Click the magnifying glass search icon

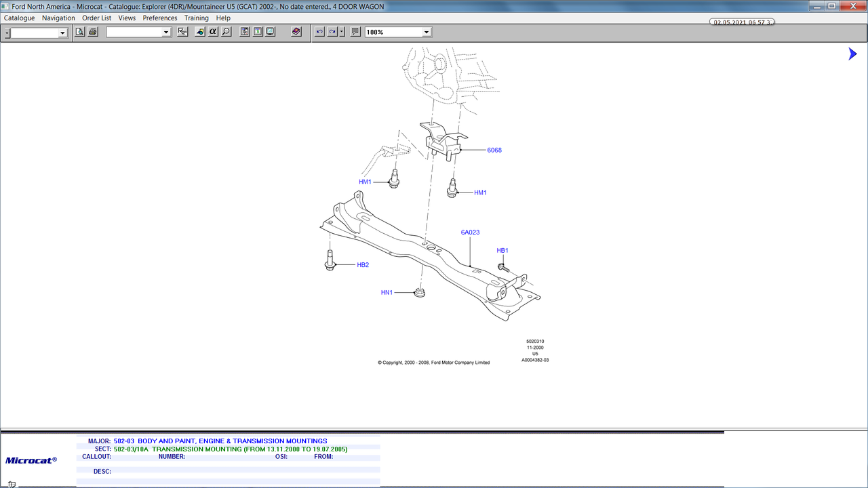[226, 32]
